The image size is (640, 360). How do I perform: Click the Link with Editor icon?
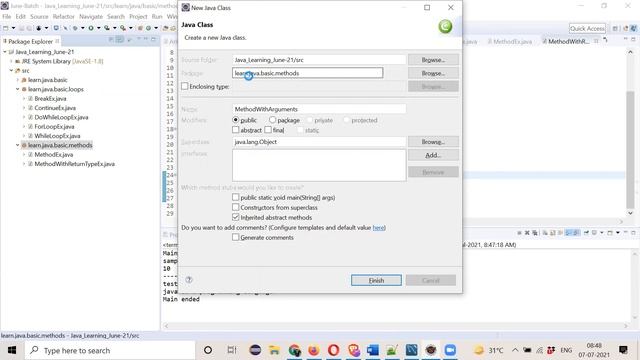(120, 40)
